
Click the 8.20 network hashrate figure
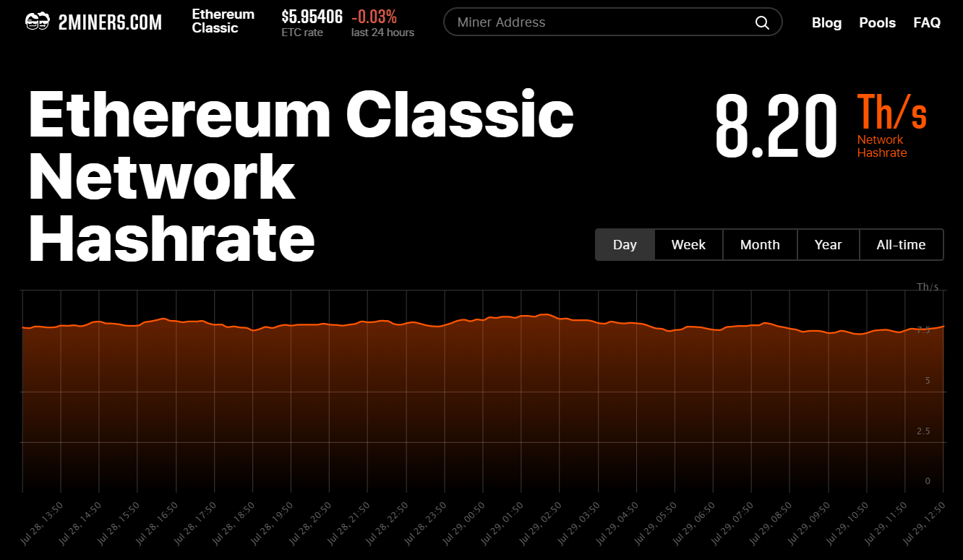tap(776, 128)
